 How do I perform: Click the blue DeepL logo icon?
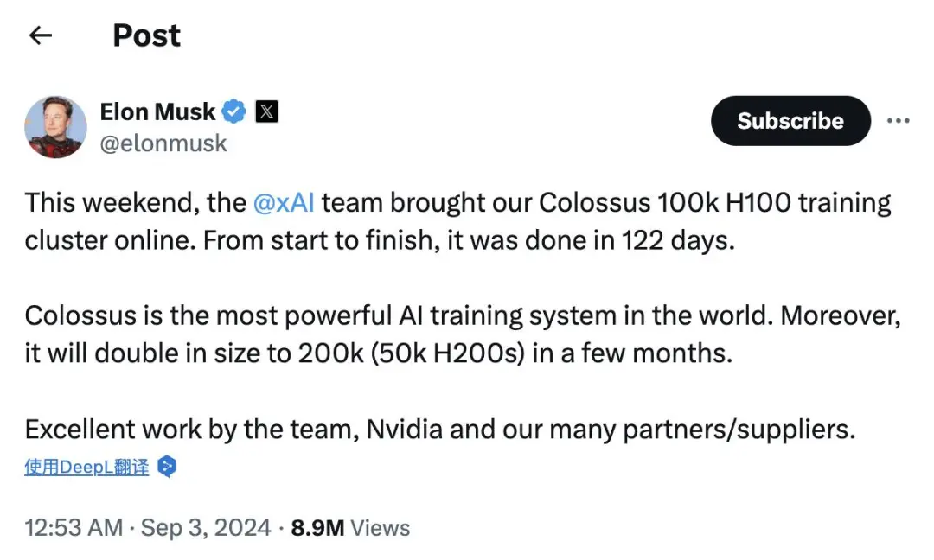[x=167, y=467]
